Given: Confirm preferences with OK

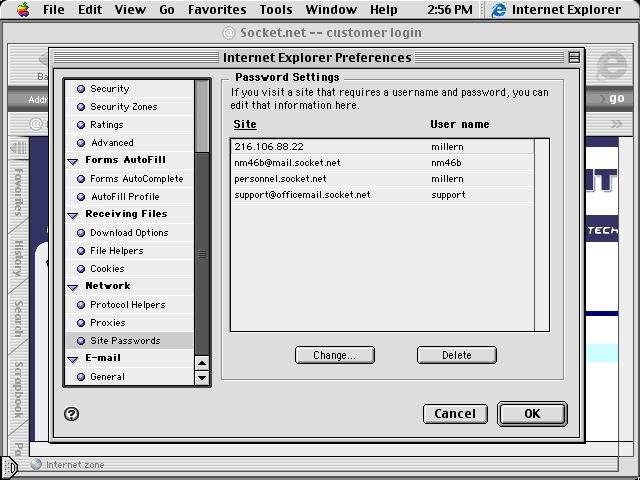Looking at the screenshot, I should [532, 414].
